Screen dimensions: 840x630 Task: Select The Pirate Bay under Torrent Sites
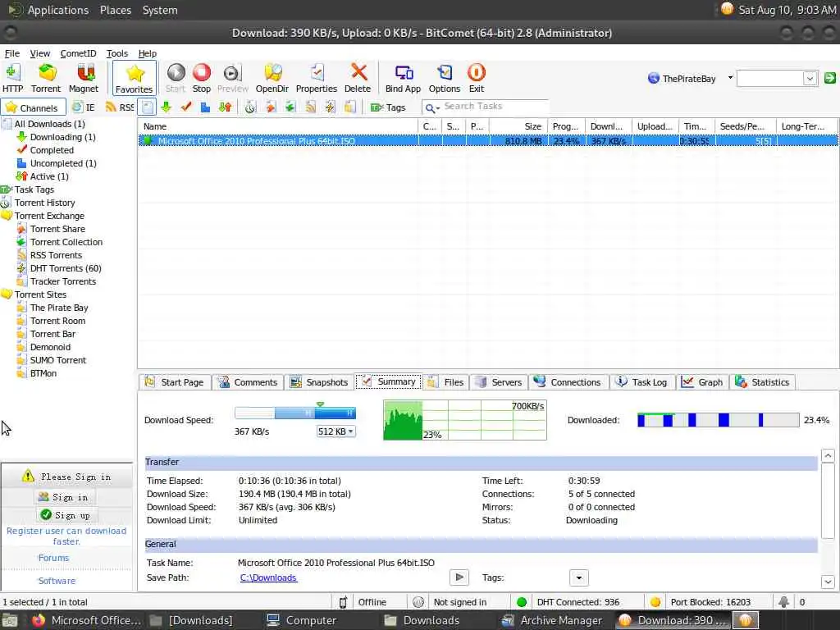(x=59, y=308)
